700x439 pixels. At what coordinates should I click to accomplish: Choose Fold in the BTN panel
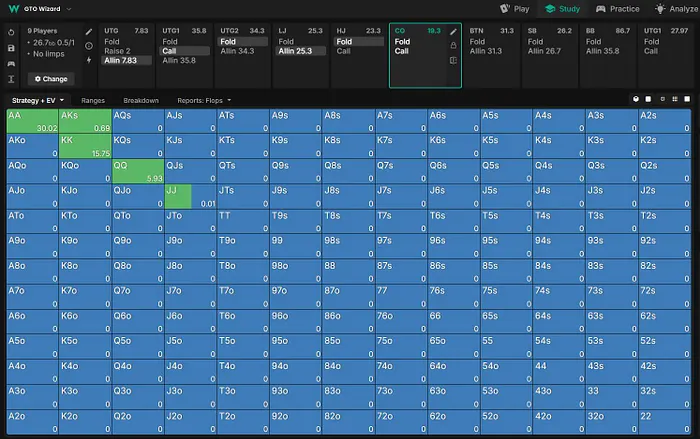tap(477, 41)
